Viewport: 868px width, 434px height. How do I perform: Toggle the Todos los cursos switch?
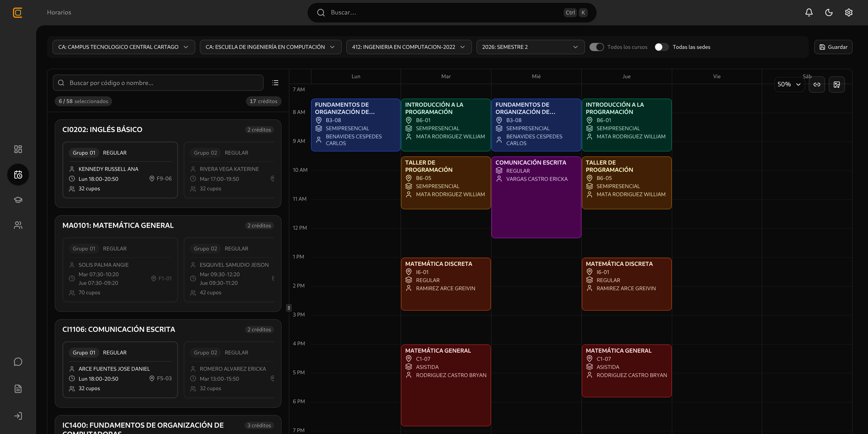[597, 47]
